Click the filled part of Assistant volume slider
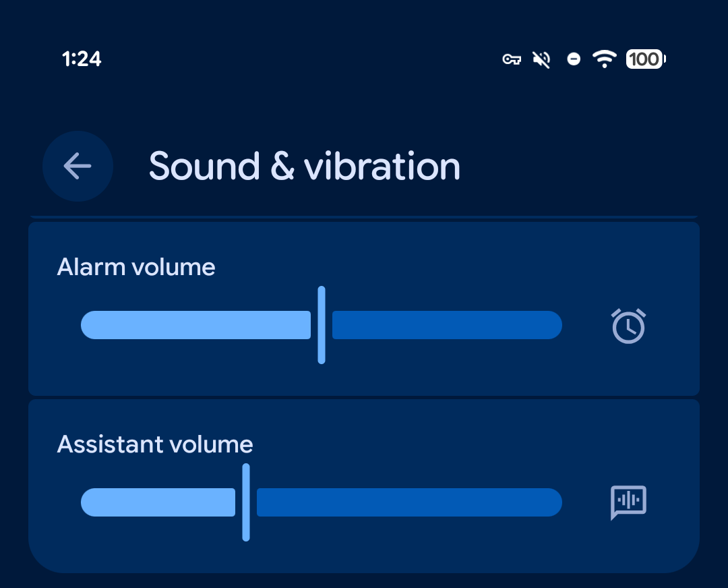This screenshot has width=728, height=588. [x=158, y=502]
